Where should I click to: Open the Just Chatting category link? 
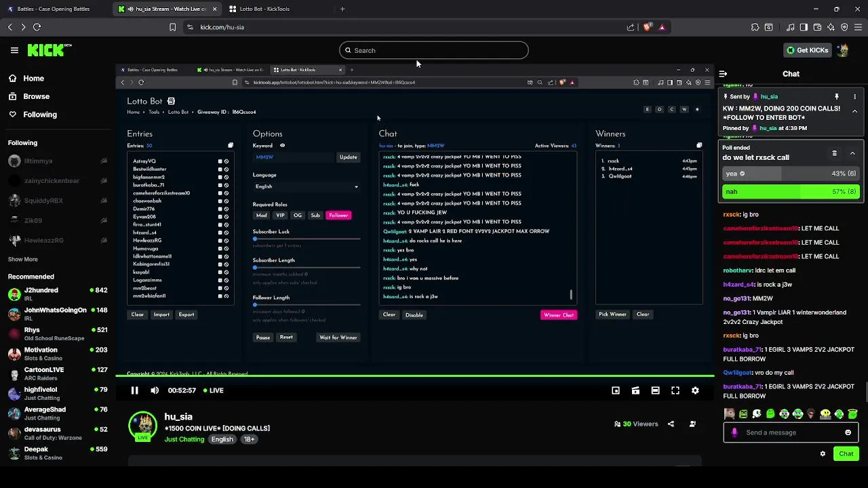point(184,439)
